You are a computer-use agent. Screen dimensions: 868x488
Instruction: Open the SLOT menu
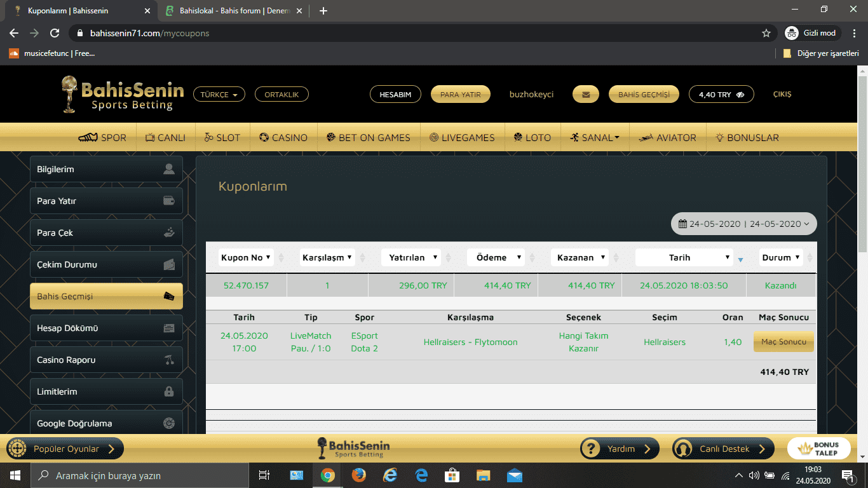pyautogui.click(x=222, y=137)
